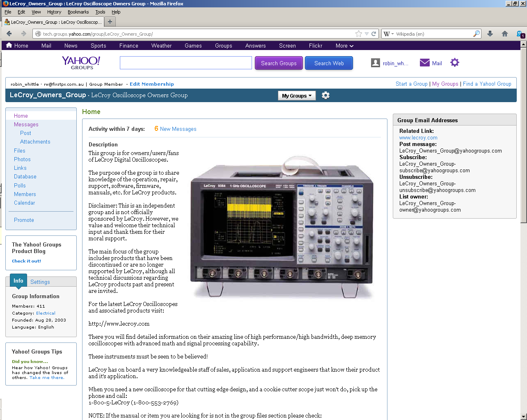Open Messages in the left sidebar
527x420 pixels.
26,124
